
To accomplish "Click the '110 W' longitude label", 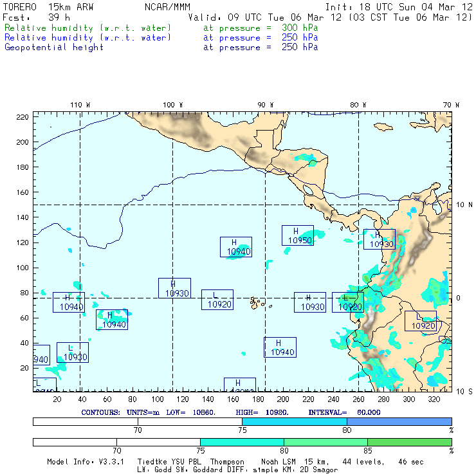I will pos(80,105).
